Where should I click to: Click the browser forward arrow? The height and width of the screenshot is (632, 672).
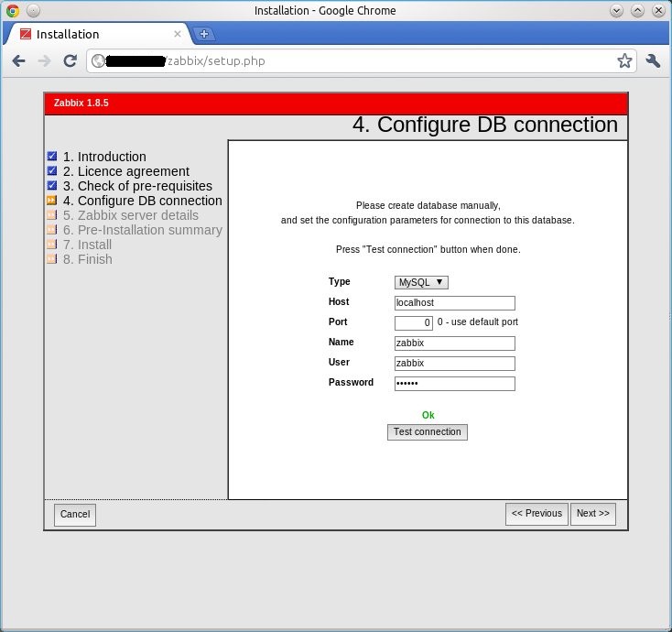[44, 60]
